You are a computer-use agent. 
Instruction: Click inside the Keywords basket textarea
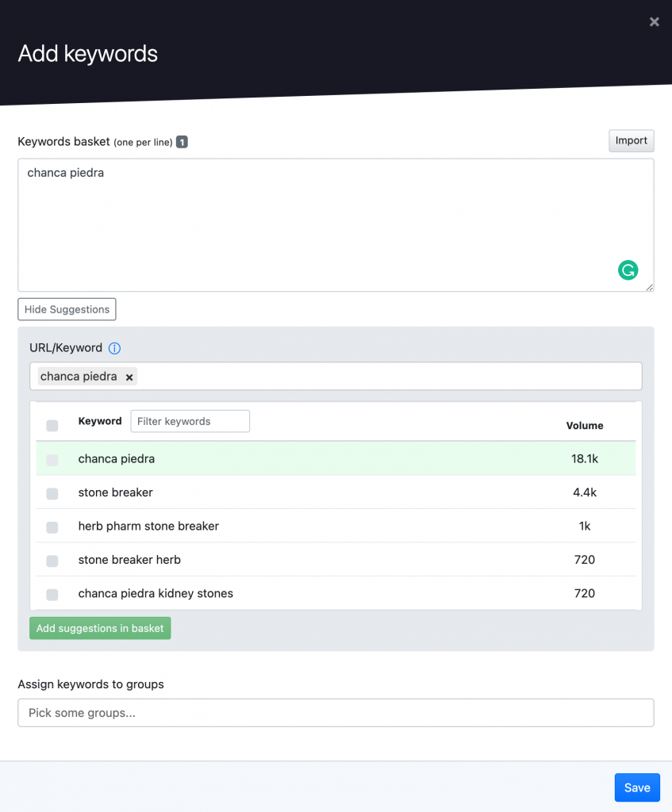click(x=336, y=225)
